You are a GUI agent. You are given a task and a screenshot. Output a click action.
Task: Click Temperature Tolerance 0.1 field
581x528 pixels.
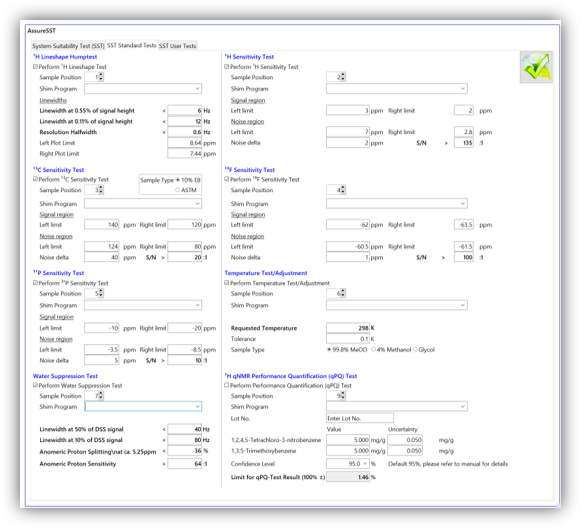click(x=348, y=339)
